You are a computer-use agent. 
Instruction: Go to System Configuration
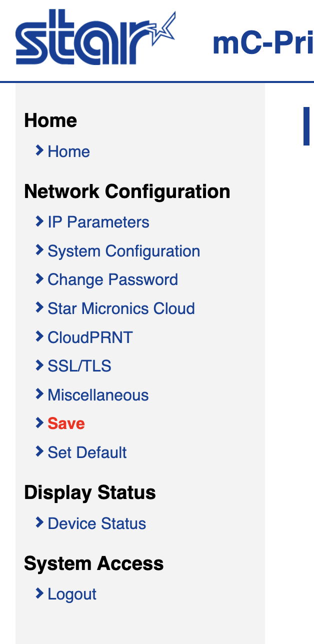tap(123, 251)
